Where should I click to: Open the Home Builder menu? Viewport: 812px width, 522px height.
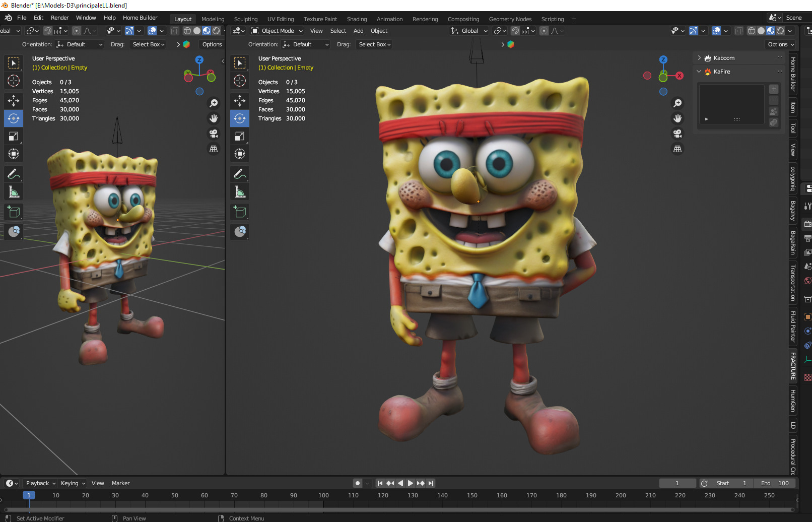pyautogui.click(x=140, y=18)
